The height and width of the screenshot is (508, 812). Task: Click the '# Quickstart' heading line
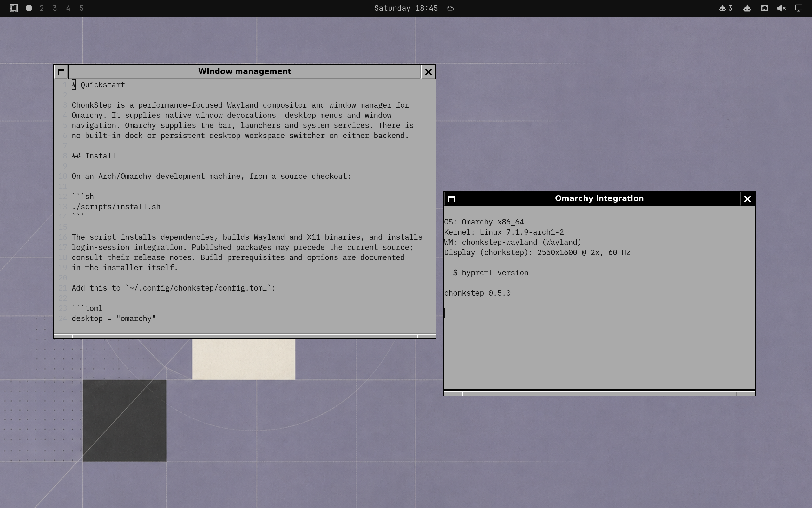click(x=98, y=85)
